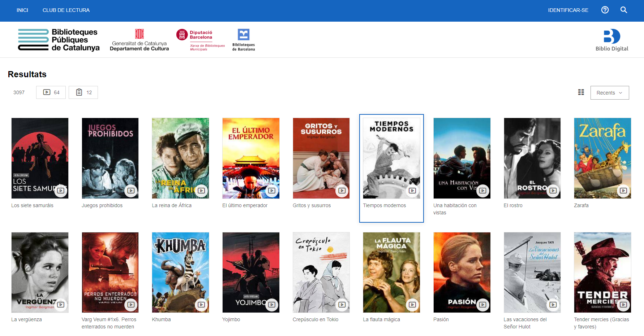Open Tiempos modernos title link
644x336 pixels.
click(x=384, y=205)
